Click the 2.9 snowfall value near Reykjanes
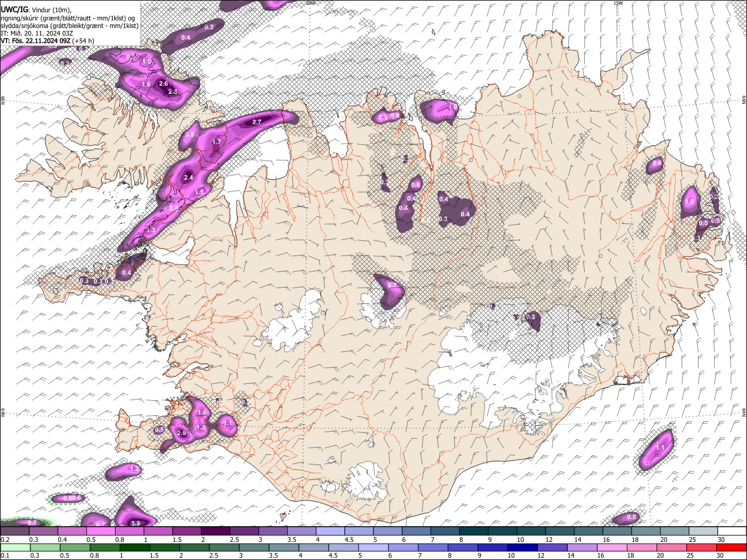The image size is (747, 560). click(181, 433)
